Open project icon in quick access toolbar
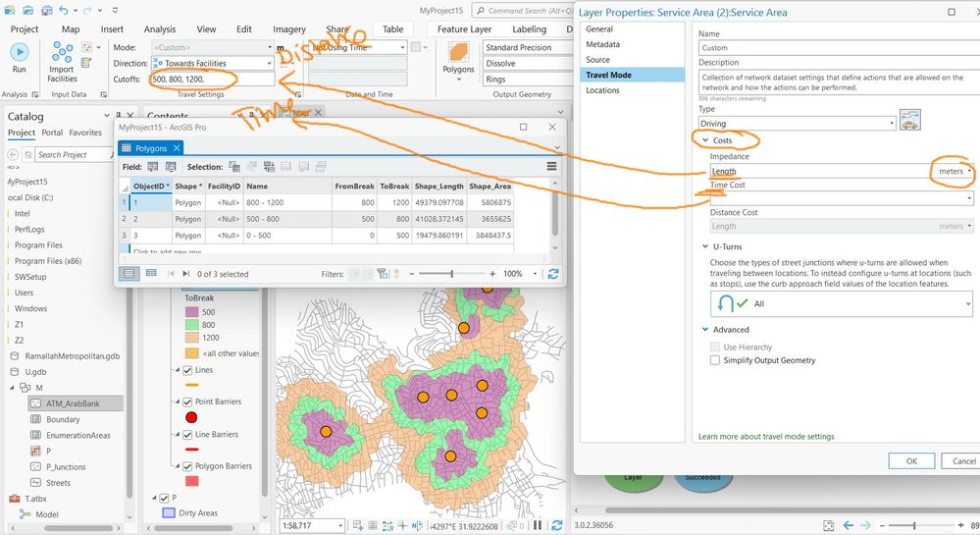The width and height of the screenshot is (980, 535). [28, 11]
